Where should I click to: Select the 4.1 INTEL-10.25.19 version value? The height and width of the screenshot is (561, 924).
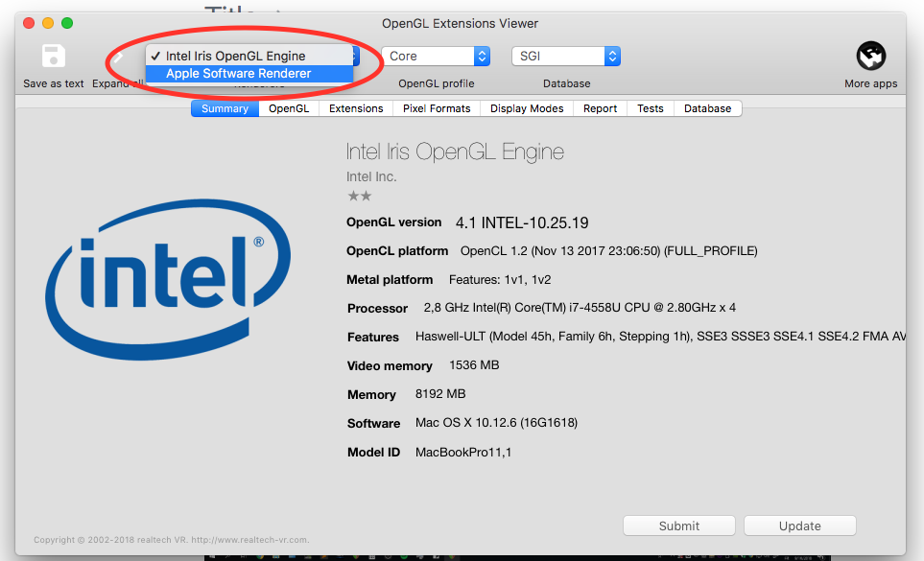pyautogui.click(x=522, y=223)
